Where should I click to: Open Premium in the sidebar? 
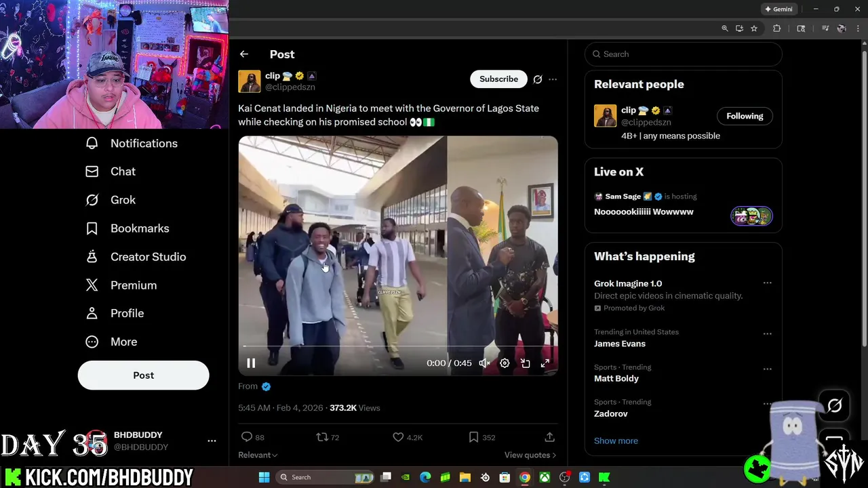coord(122,285)
